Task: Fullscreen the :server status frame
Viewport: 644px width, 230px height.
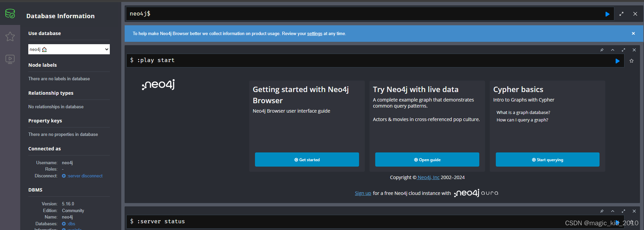Action: click(623, 211)
